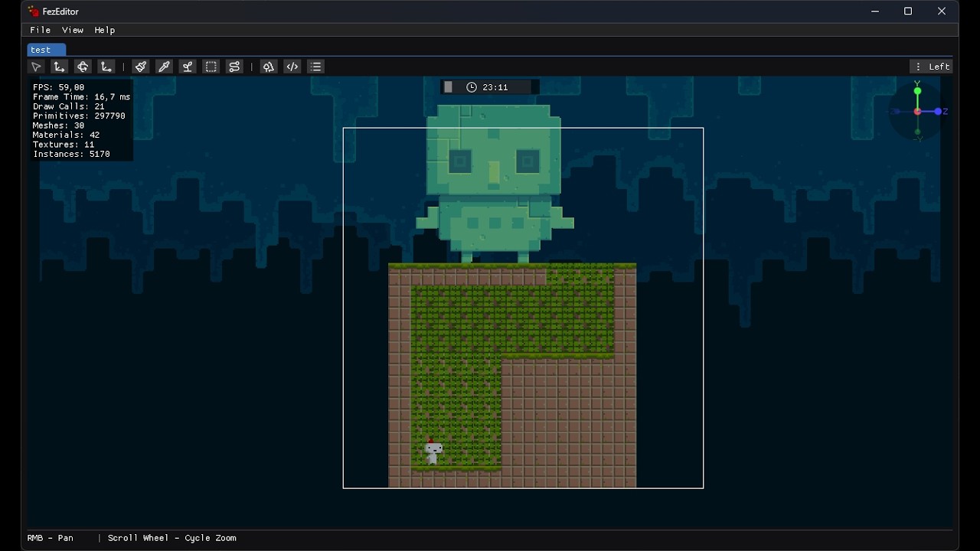Click the FezEditor app icon in title bar

pyautogui.click(x=34, y=11)
